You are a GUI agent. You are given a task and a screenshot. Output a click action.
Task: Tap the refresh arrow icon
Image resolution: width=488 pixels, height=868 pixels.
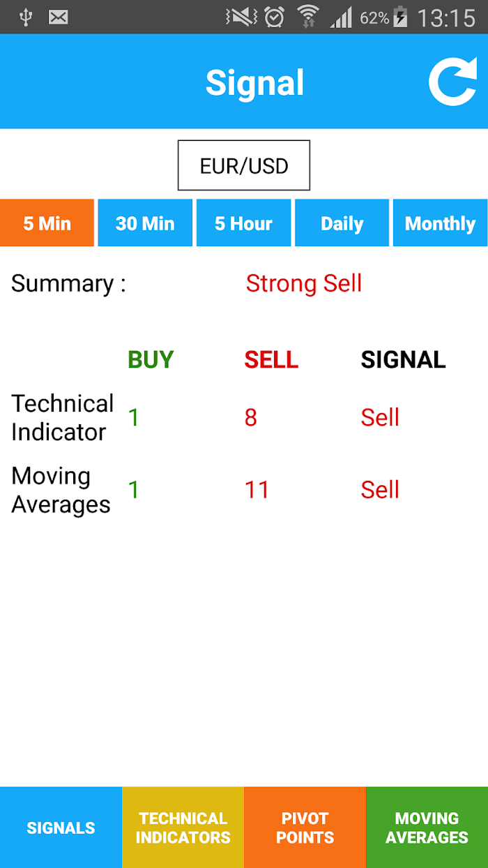[x=452, y=82]
